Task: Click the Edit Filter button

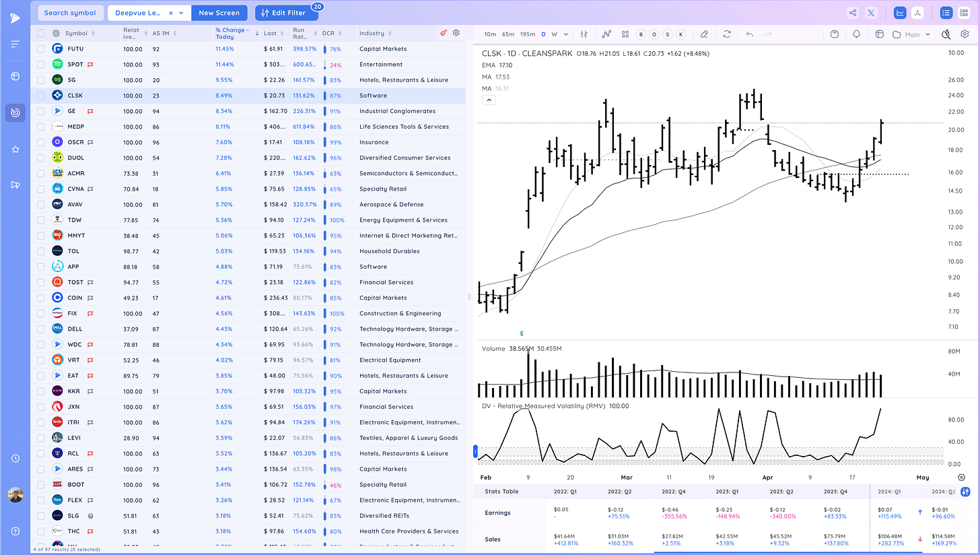Action: [286, 13]
